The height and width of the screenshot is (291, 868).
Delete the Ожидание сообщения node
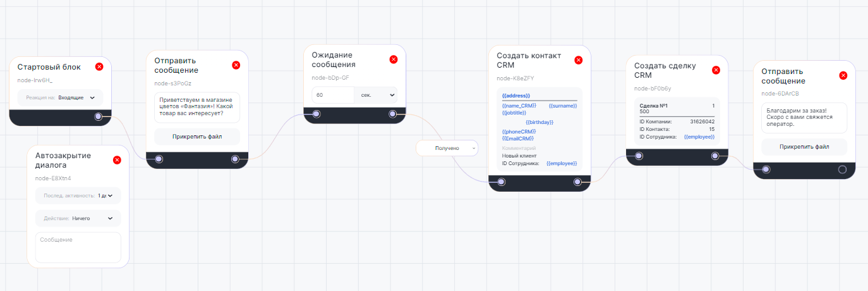(394, 59)
